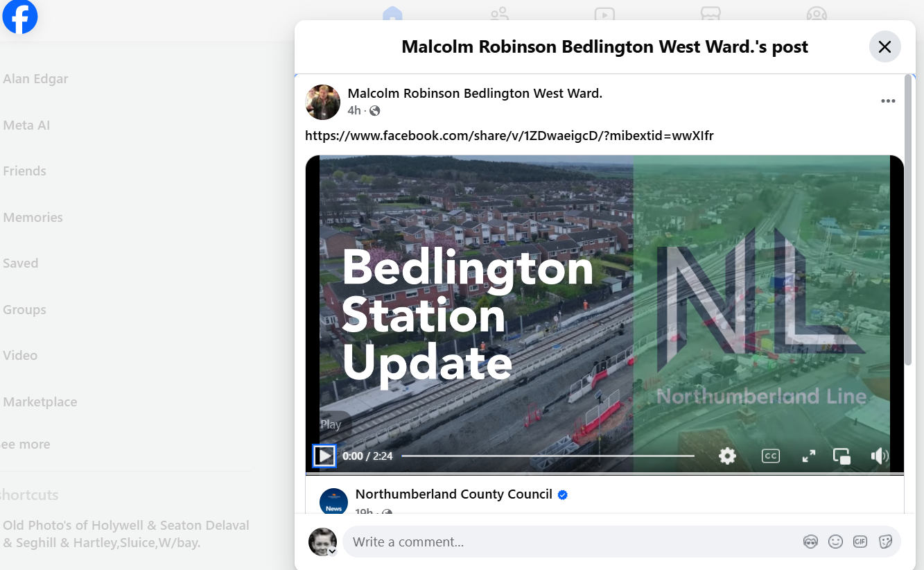Viewport: 924px width, 570px height.
Task: Open the shared Facebook video URL
Action: point(509,136)
